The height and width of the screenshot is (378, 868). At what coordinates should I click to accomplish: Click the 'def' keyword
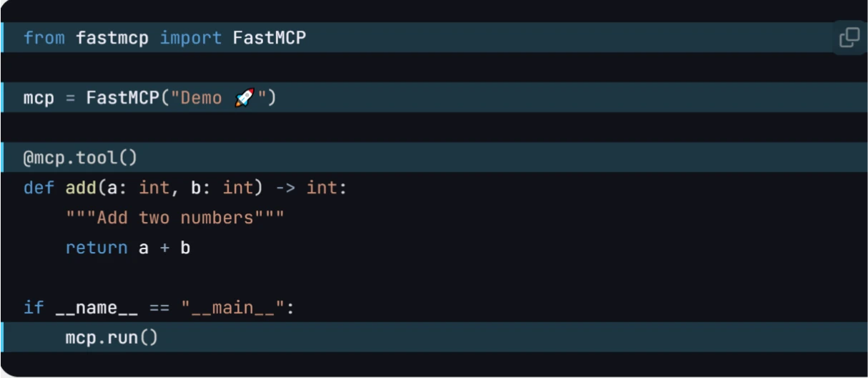pos(39,188)
